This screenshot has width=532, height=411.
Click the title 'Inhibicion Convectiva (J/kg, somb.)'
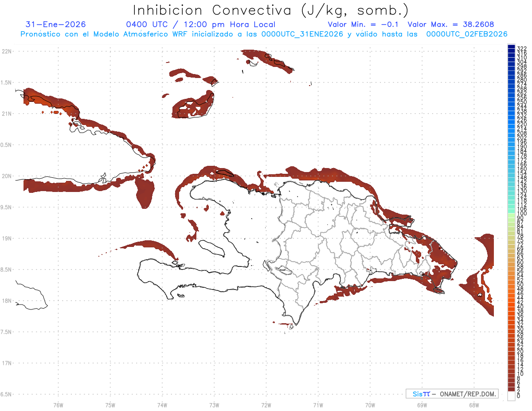coord(271,10)
